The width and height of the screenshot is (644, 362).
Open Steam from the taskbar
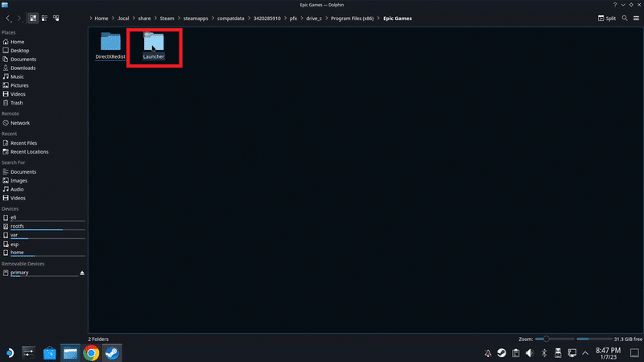112,353
